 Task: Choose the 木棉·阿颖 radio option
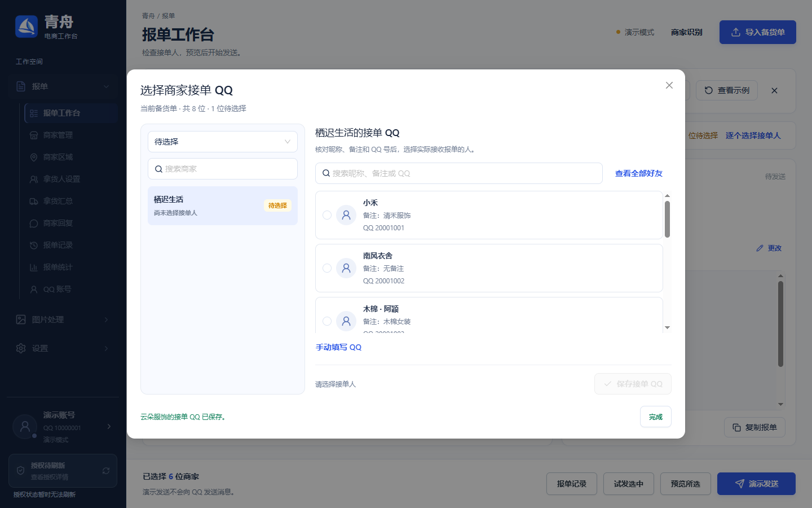327,321
